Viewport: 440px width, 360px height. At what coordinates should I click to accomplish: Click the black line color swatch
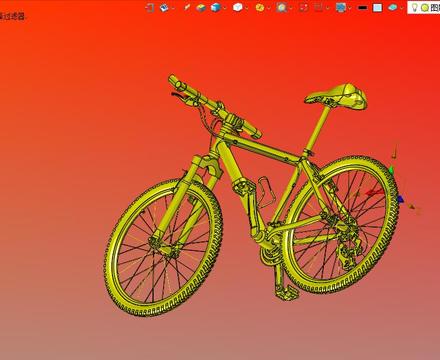tap(362, 8)
